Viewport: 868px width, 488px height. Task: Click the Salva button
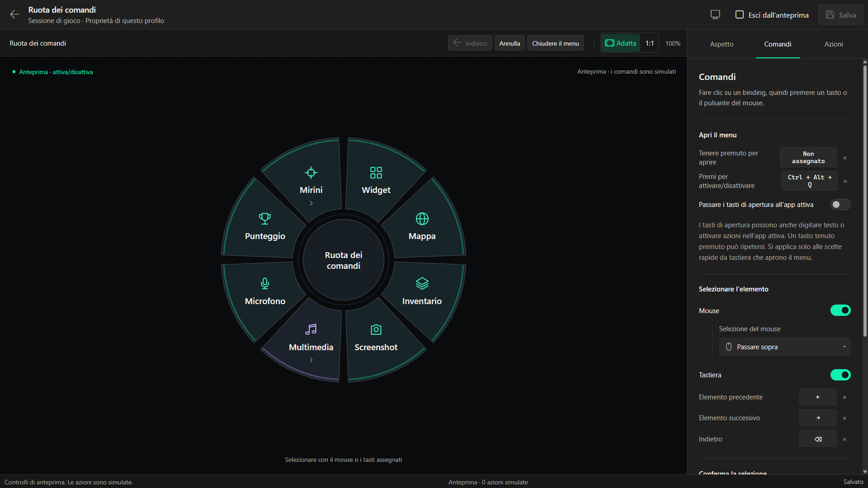point(840,15)
